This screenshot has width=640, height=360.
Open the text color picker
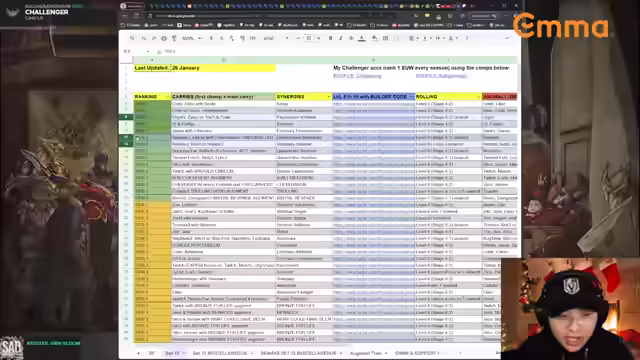(x=362, y=38)
